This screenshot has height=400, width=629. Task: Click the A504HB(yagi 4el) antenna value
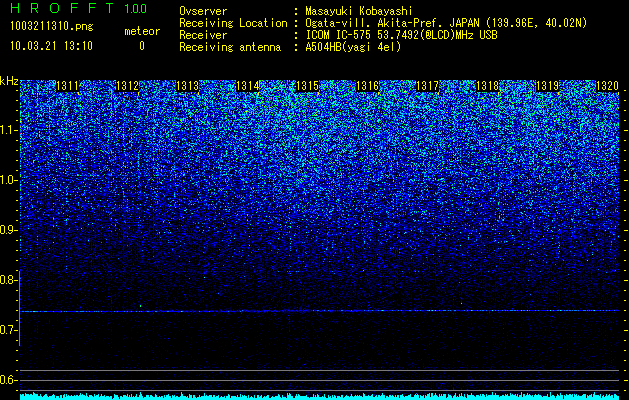pos(353,47)
